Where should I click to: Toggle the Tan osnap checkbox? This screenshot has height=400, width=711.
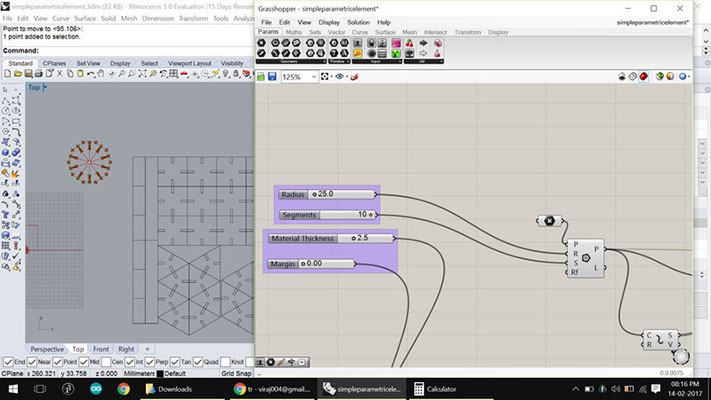(175, 362)
